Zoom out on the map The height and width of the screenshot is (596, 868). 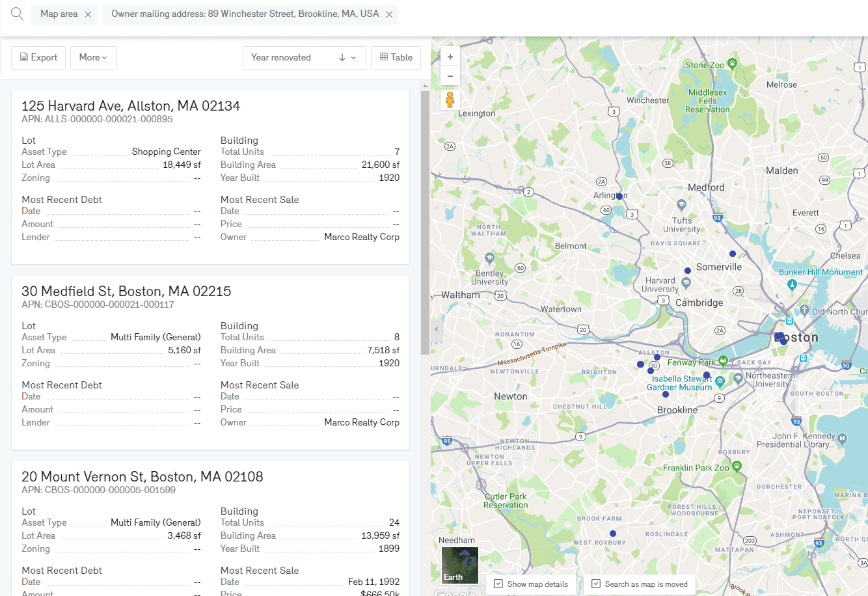click(x=450, y=76)
